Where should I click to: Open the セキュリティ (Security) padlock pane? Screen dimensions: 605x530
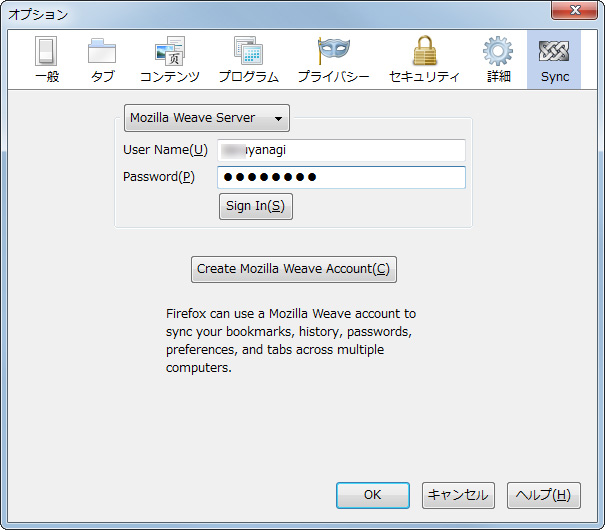[424, 60]
